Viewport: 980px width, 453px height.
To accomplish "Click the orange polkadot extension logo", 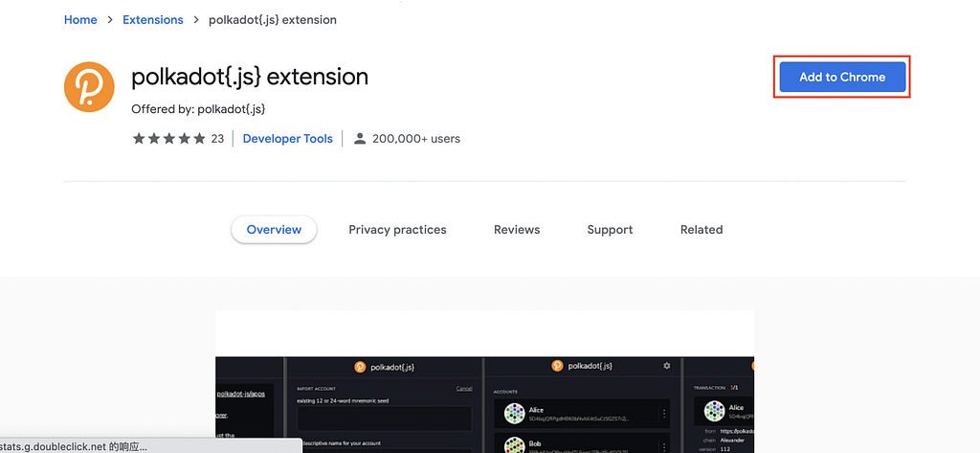I will pyautogui.click(x=89, y=87).
